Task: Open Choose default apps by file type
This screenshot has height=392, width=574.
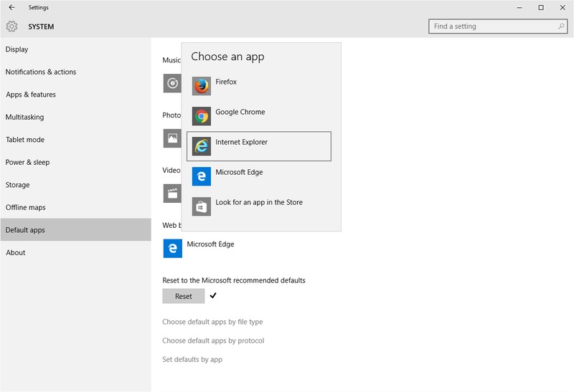Action: [212, 322]
